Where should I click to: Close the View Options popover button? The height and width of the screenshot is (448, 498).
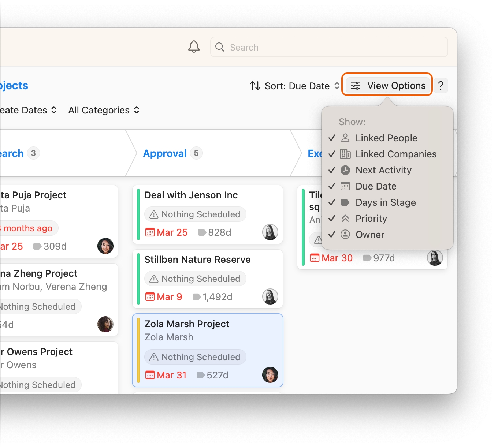point(387,86)
